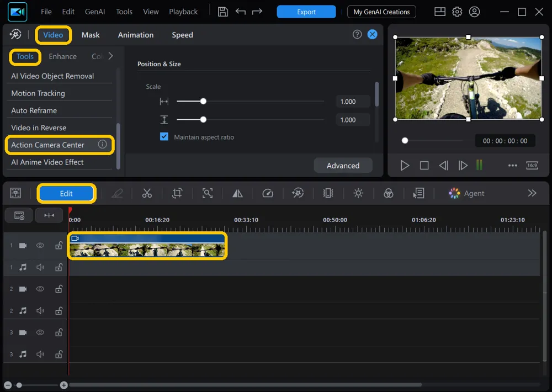The width and height of the screenshot is (552, 392).
Task: Open the File menu
Action: (46, 12)
